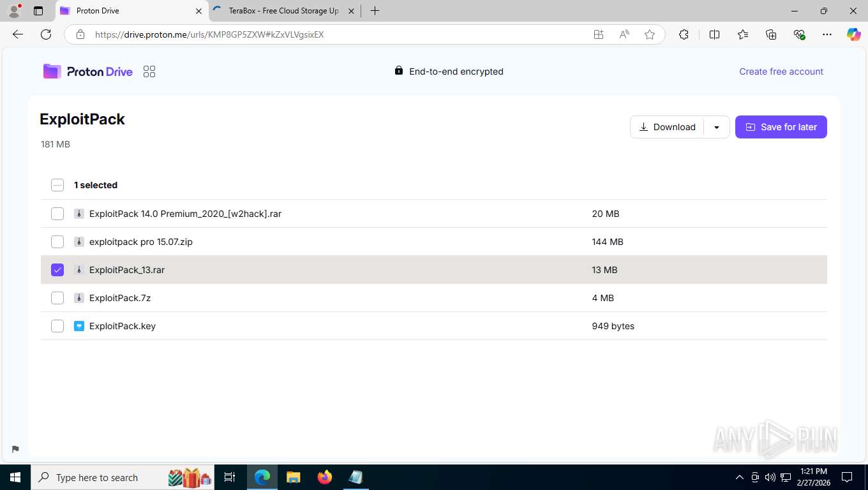Click the archive icon of ExploitPack 14.0 Premium rar
Image resolution: width=868 pixels, height=490 pixels.
79,214
